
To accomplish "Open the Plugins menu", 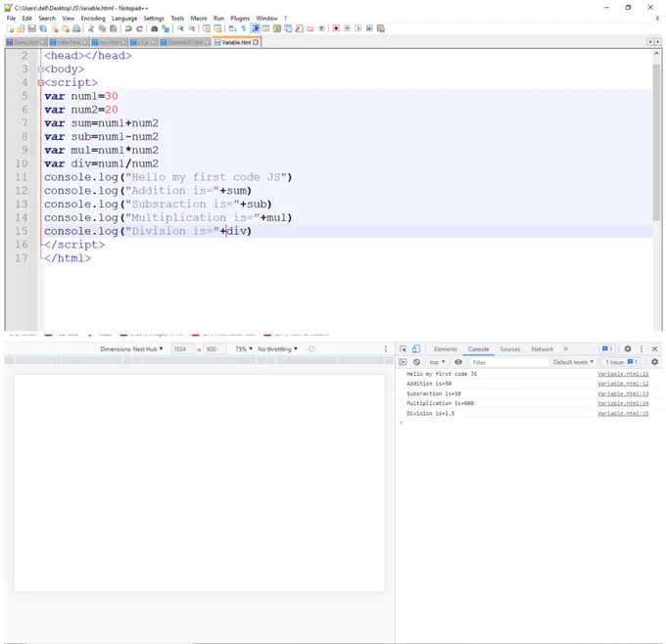I will pos(240,19).
